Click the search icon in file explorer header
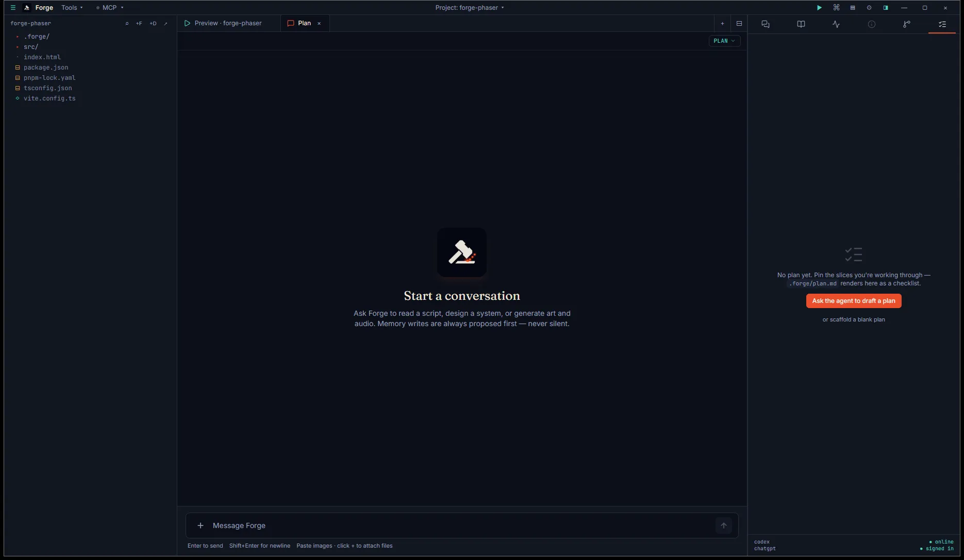The image size is (964, 560). 127,23
